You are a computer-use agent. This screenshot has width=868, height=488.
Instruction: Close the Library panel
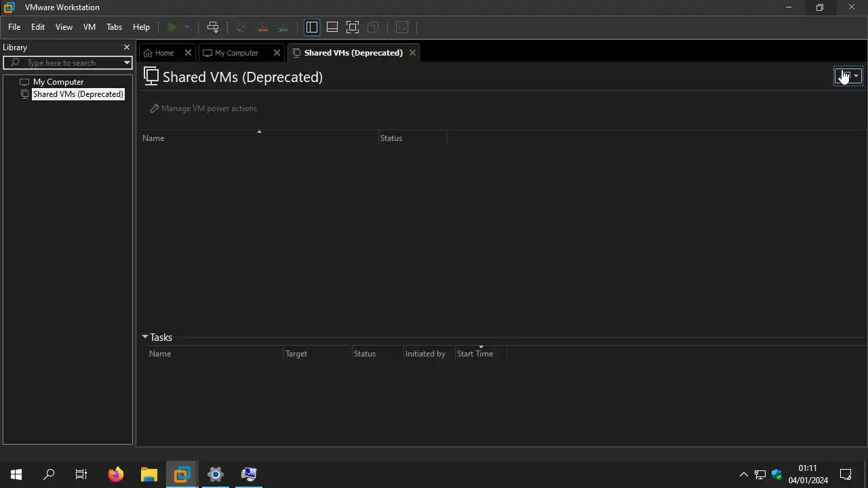coord(126,47)
